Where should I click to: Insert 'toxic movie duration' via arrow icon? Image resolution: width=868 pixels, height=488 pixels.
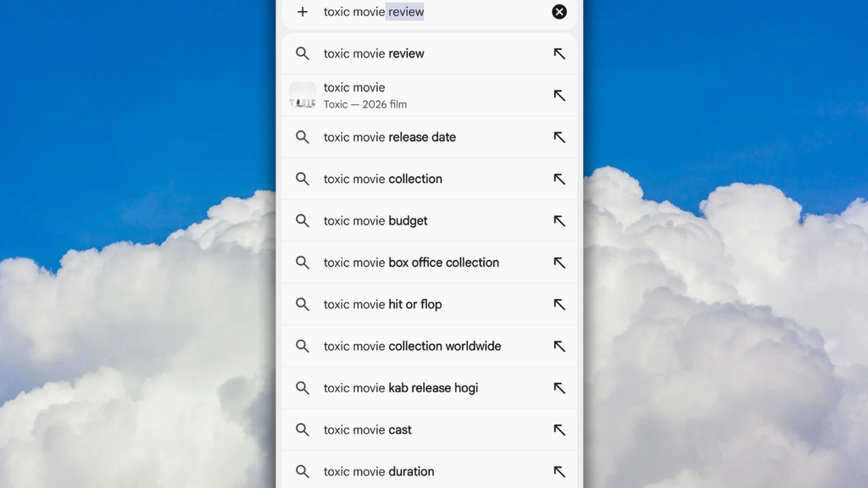559,471
